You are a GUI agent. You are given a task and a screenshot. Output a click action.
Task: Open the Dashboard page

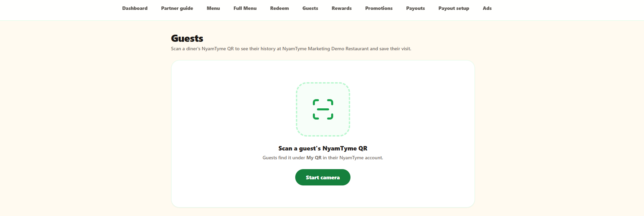click(x=135, y=8)
